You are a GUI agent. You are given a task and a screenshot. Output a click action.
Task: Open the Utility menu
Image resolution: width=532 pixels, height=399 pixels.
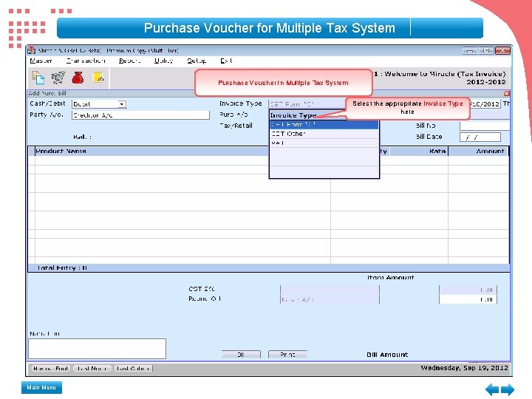coord(163,61)
